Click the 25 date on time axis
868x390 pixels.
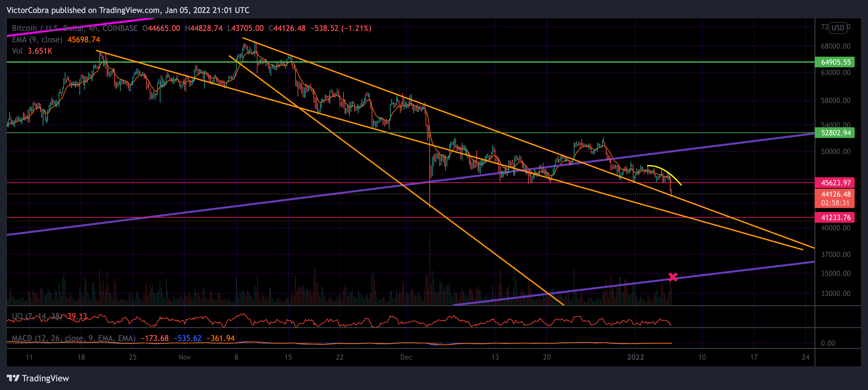tap(133, 357)
